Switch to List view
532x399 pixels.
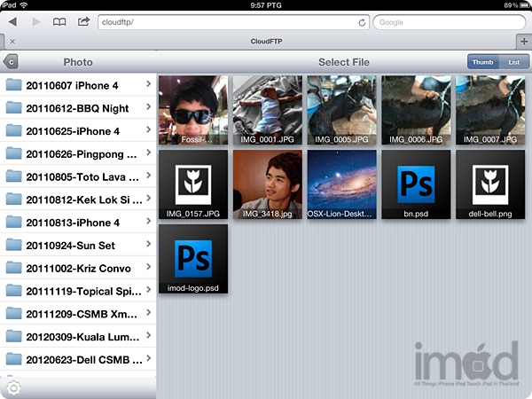pyautogui.click(x=513, y=62)
